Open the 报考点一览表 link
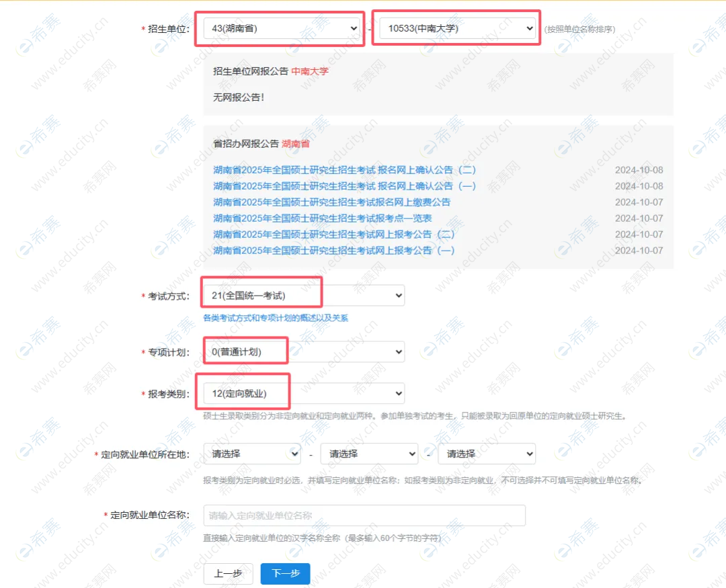The height and width of the screenshot is (588, 726). point(322,218)
